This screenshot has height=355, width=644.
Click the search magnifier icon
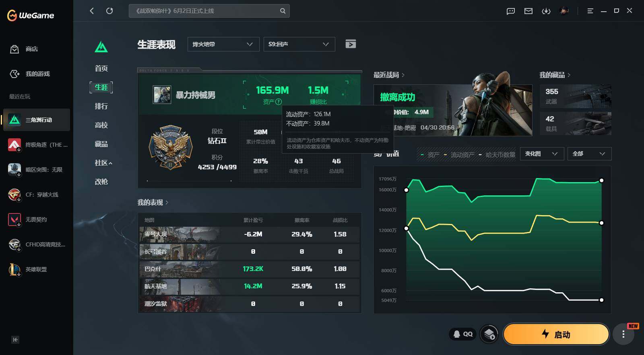(x=283, y=11)
